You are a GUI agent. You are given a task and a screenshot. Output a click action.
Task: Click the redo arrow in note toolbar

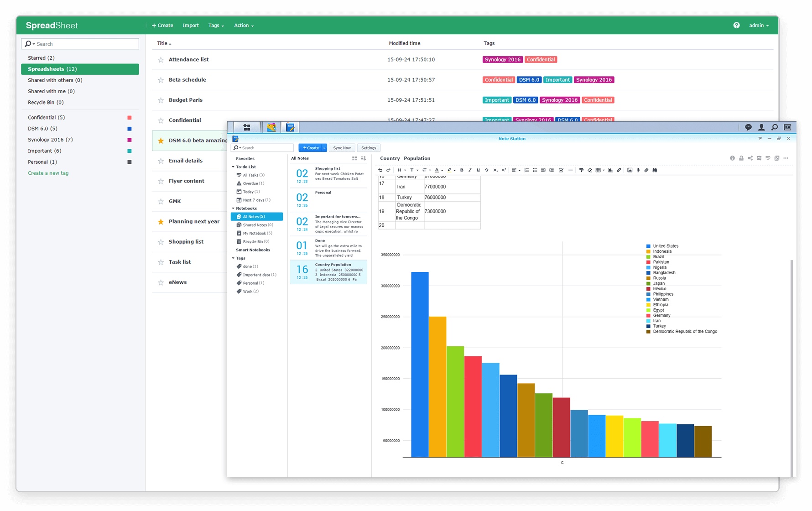[388, 170]
